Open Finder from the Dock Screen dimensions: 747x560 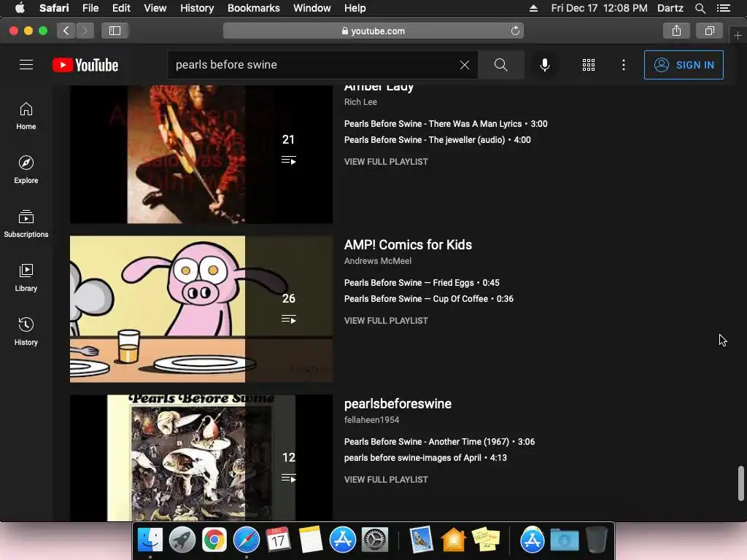[150, 540]
